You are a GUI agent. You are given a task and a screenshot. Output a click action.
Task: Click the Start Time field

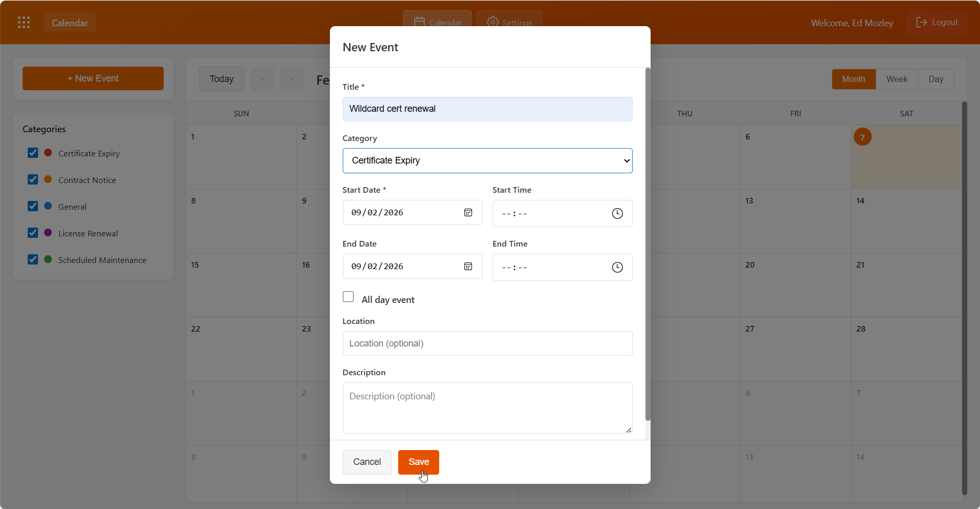click(x=562, y=213)
